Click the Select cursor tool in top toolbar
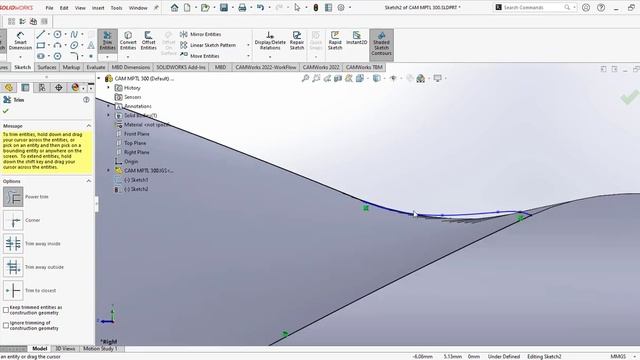 coord(297,7)
